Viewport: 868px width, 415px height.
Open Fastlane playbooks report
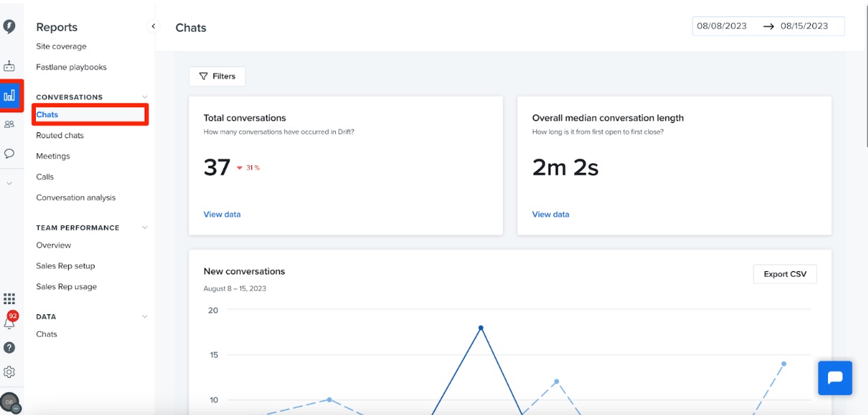(71, 67)
